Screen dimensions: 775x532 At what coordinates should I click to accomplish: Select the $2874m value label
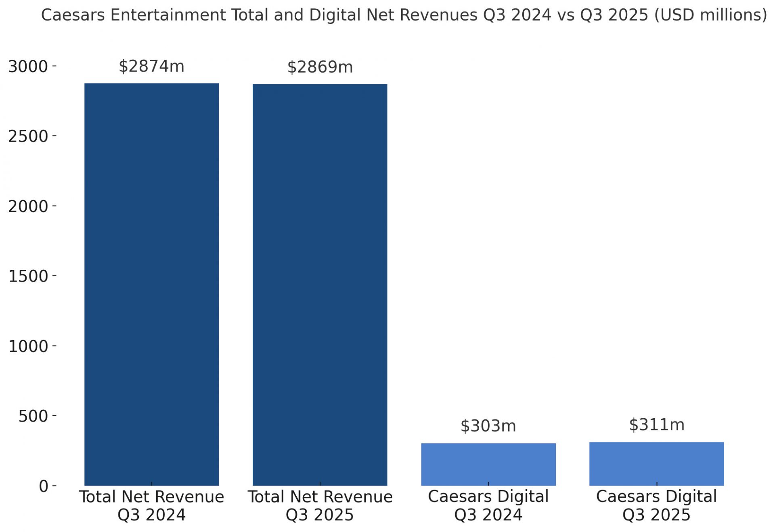(x=151, y=66)
